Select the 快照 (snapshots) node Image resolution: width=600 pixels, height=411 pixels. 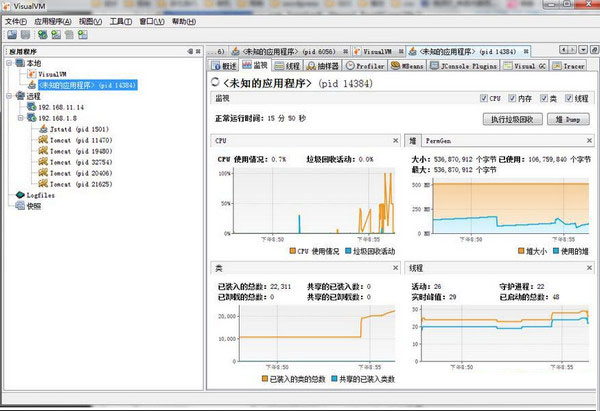tap(34, 207)
